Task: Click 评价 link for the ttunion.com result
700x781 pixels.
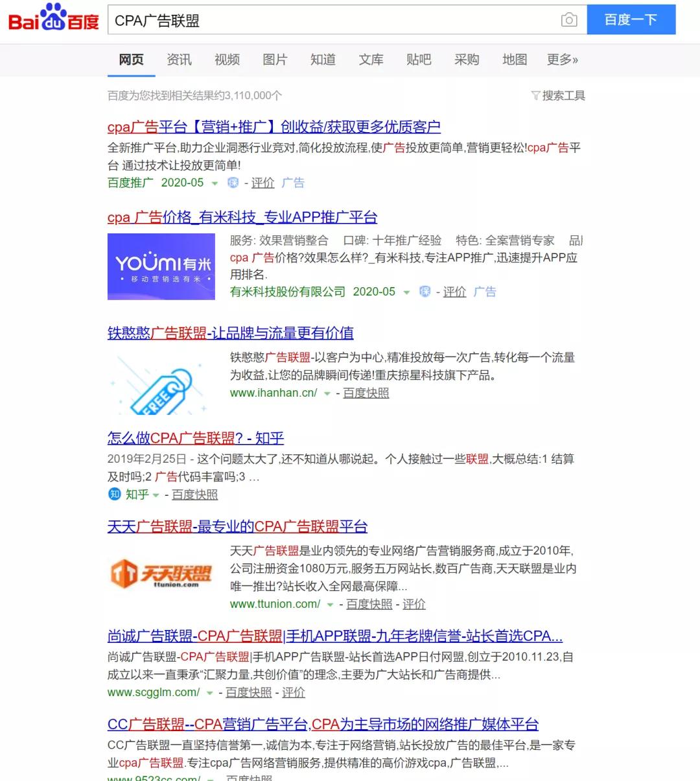Action: coord(414,604)
